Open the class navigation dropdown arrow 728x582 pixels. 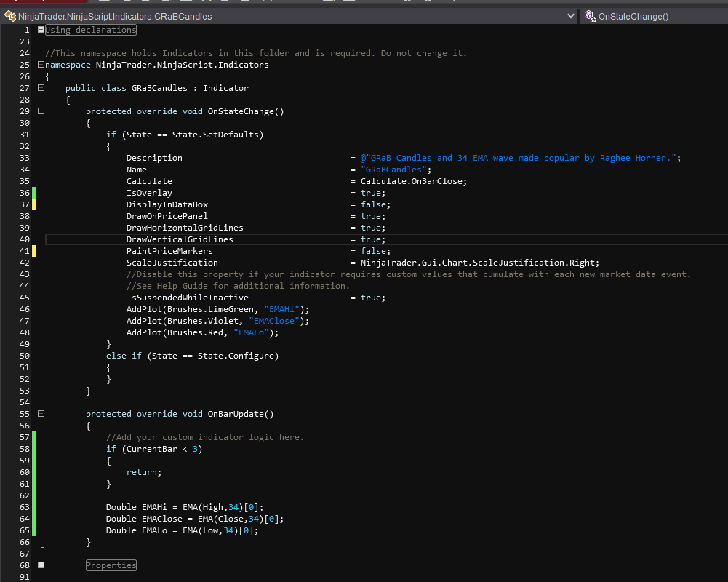click(571, 15)
